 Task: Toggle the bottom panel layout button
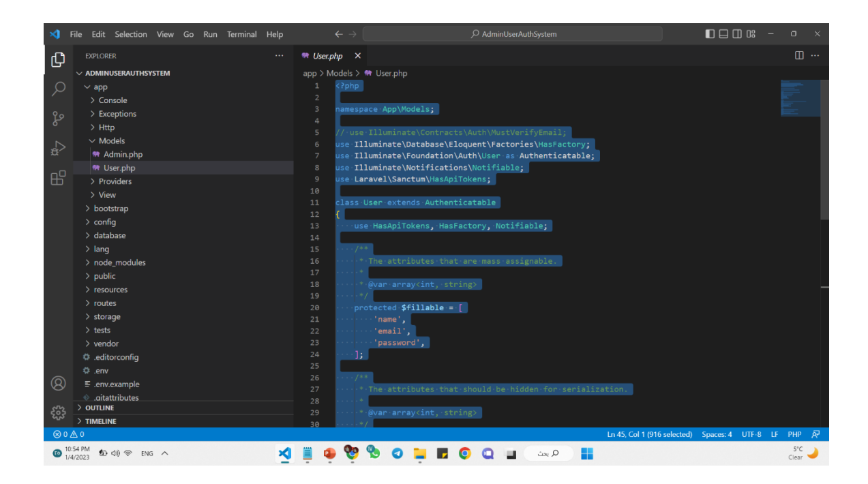point(723,34)
